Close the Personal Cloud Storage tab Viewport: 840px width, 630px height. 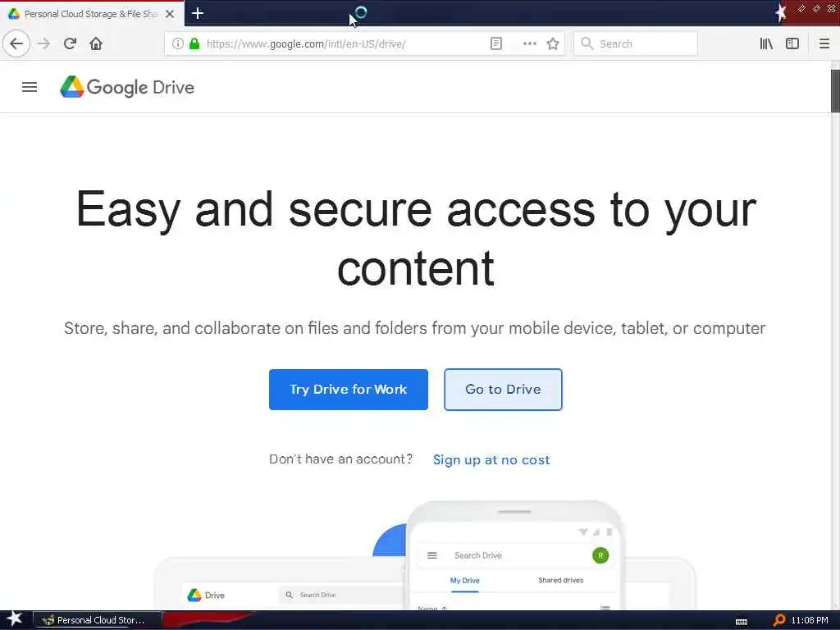[x=170, y=14]
